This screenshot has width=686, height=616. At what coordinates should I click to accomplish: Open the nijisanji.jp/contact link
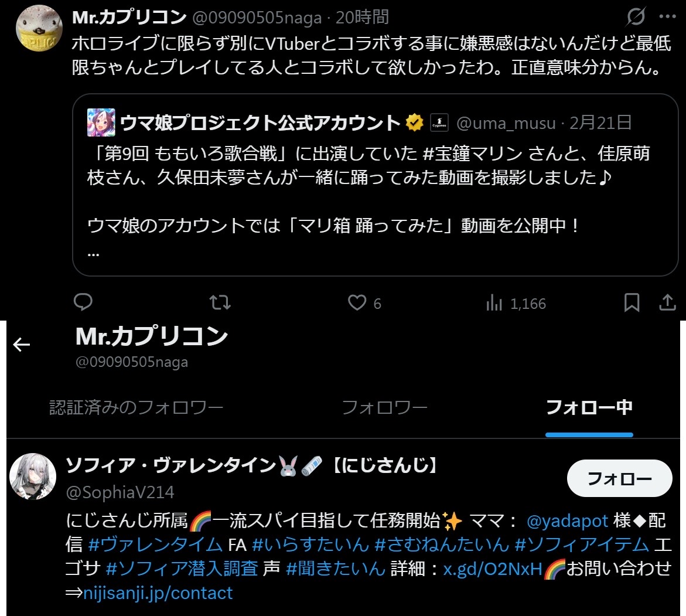coord(158,593)
